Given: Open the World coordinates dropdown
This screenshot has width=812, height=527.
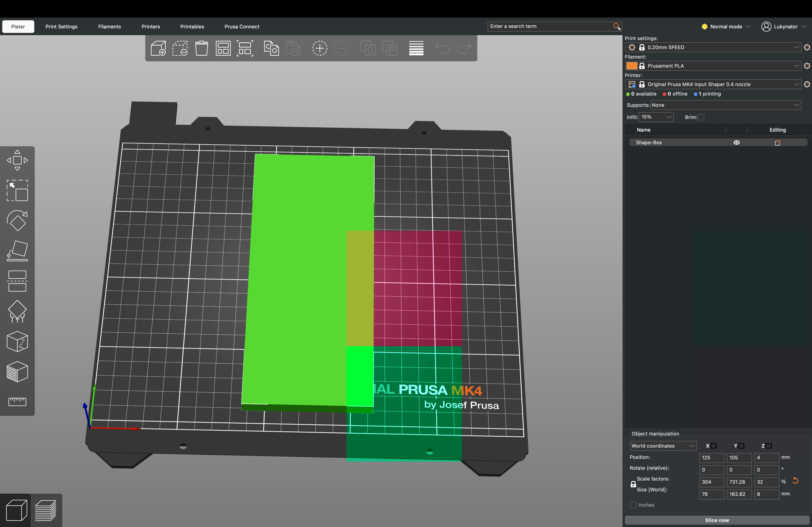Looking at the screenshot, I should coord(663,446).
